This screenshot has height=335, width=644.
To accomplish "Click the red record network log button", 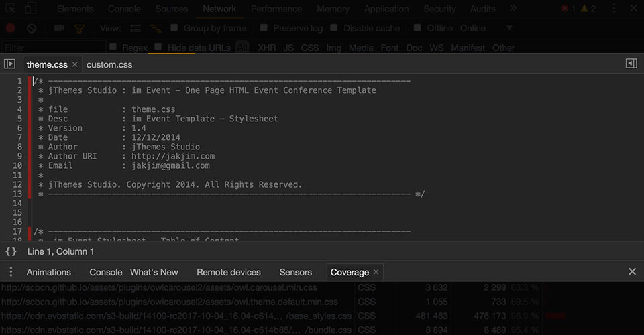I will pyautogui.click(x=11, y=28).
